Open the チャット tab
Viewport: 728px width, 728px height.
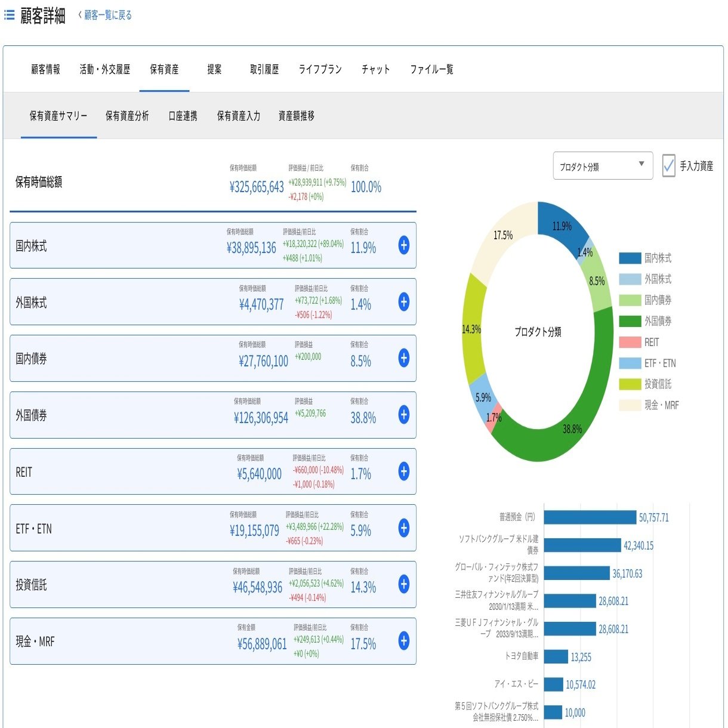coord(376,69)
